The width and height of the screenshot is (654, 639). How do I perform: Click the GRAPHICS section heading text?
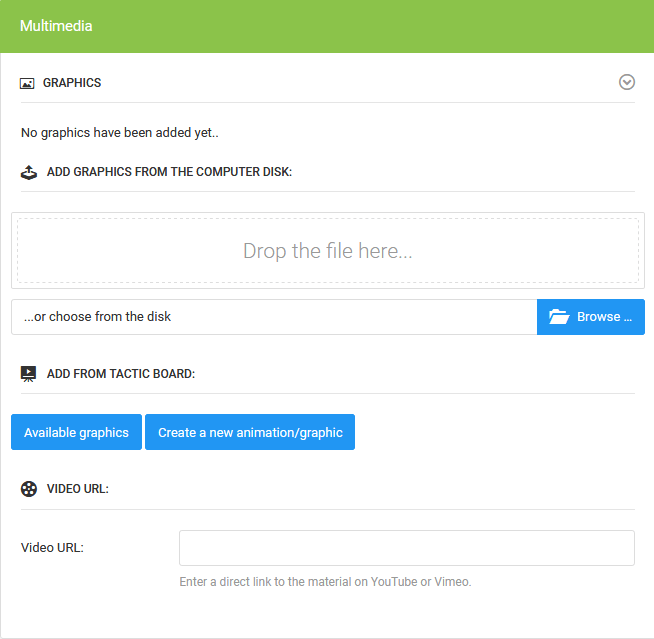(72, 83)
